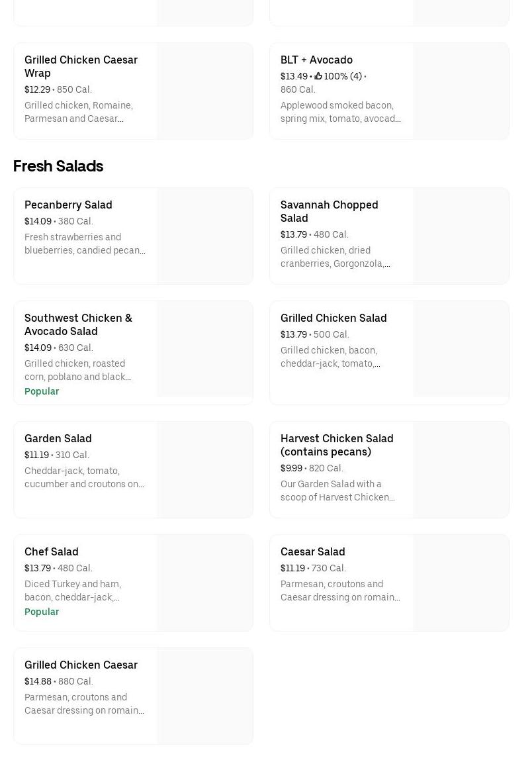This screenshot has width=532, height=758.
Task: Click thumbs-up rating icon on BLT + Avocado
Action: (318, 77)
